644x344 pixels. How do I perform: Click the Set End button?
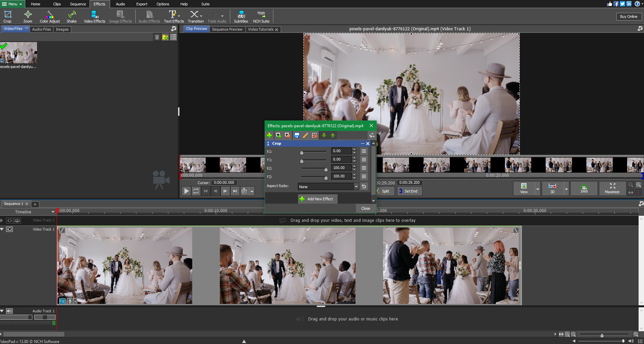[x=409, y=191]
